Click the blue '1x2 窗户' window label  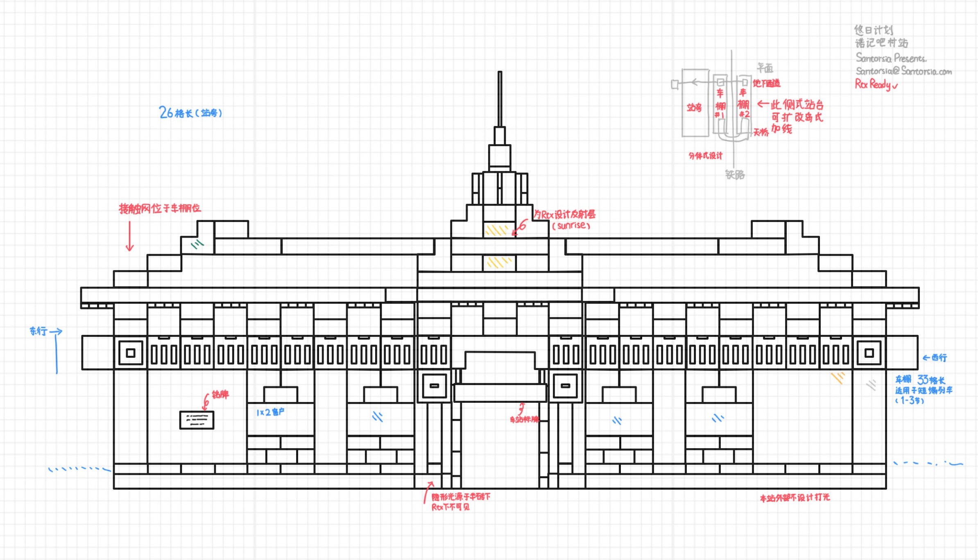(270, 412)
